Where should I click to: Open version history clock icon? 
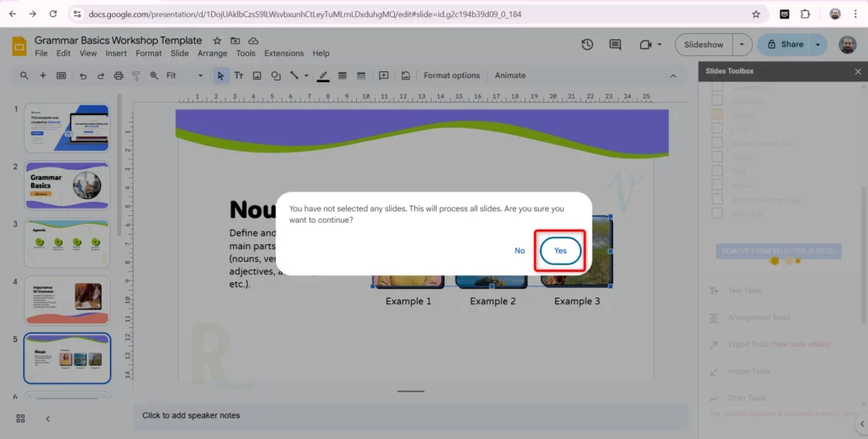pos(587,45)
